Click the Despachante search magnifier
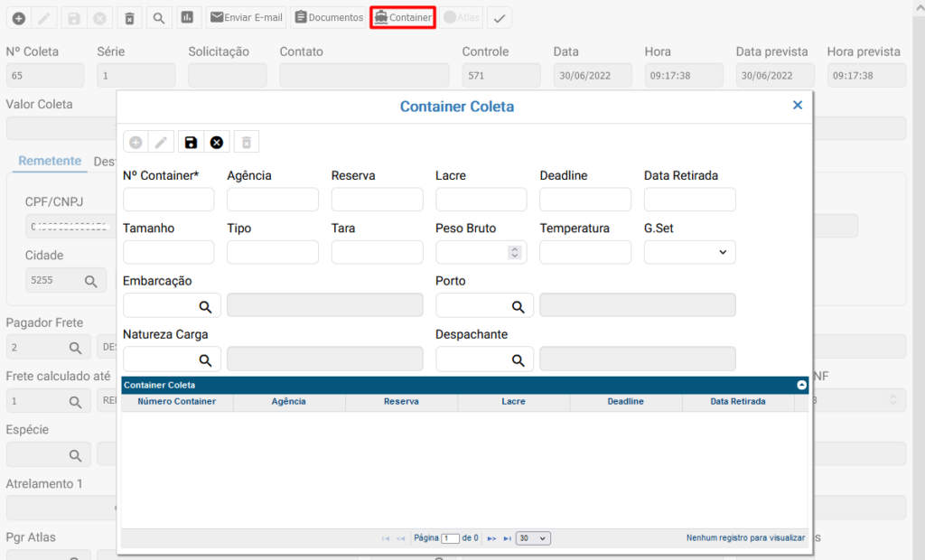The width and height of the screenshot is (925, 560). [518, 359]
